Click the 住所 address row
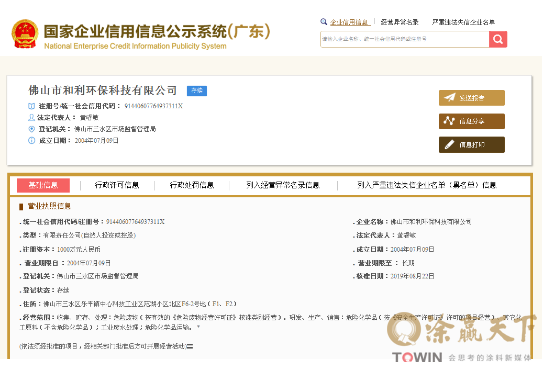The image size is (542, 367). [x=128, y=304]
